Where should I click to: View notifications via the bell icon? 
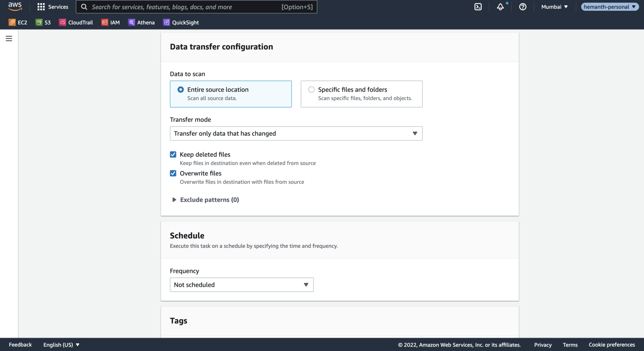(x=500, y=7)
